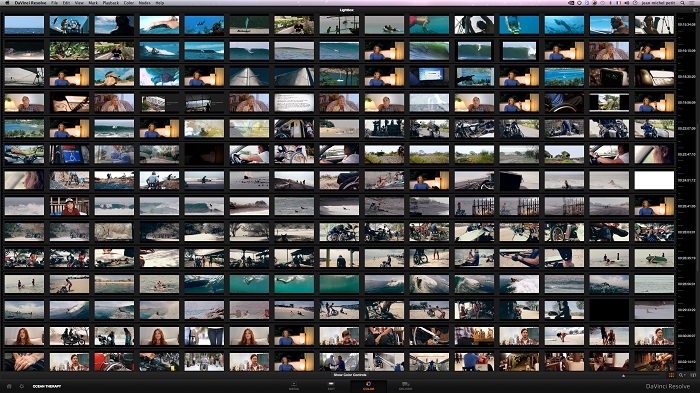Click the rightmost icon beside search dropdown
Viewport: 700px width, 393px height.
[693, 375]
